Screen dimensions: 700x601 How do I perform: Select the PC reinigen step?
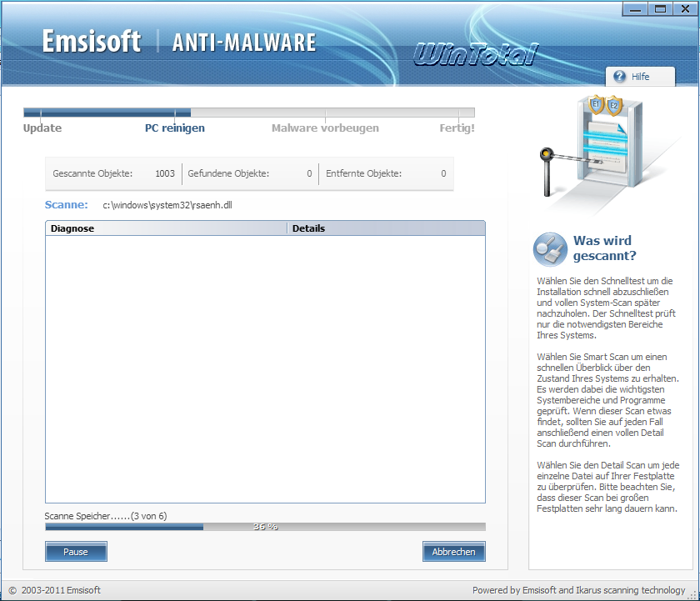[174, 128]
